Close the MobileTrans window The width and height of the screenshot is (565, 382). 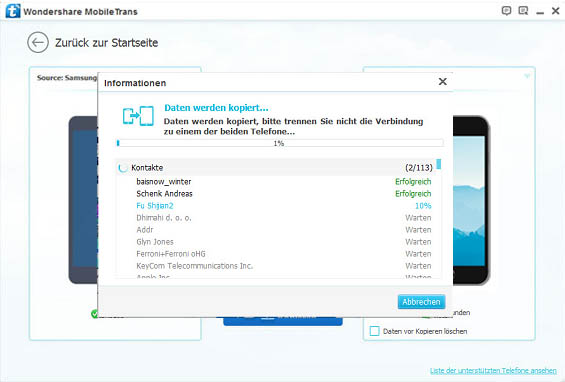coord(555,11)
